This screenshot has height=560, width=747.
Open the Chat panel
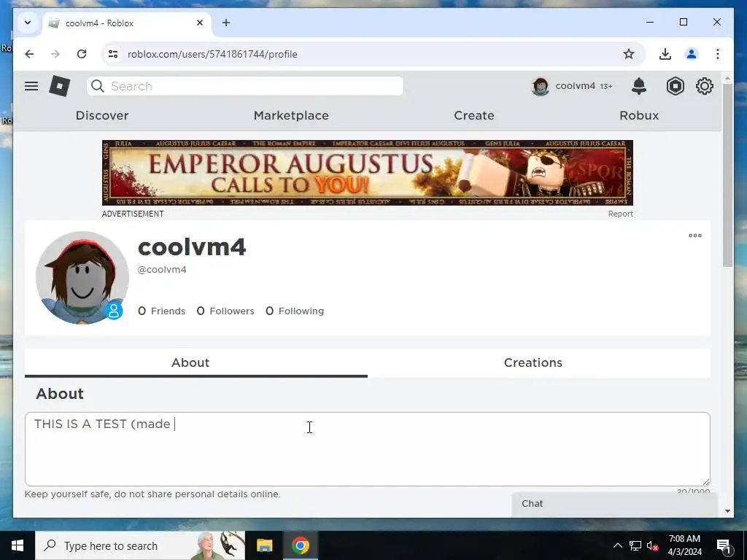pyautogui.click(x=614, y=504)
